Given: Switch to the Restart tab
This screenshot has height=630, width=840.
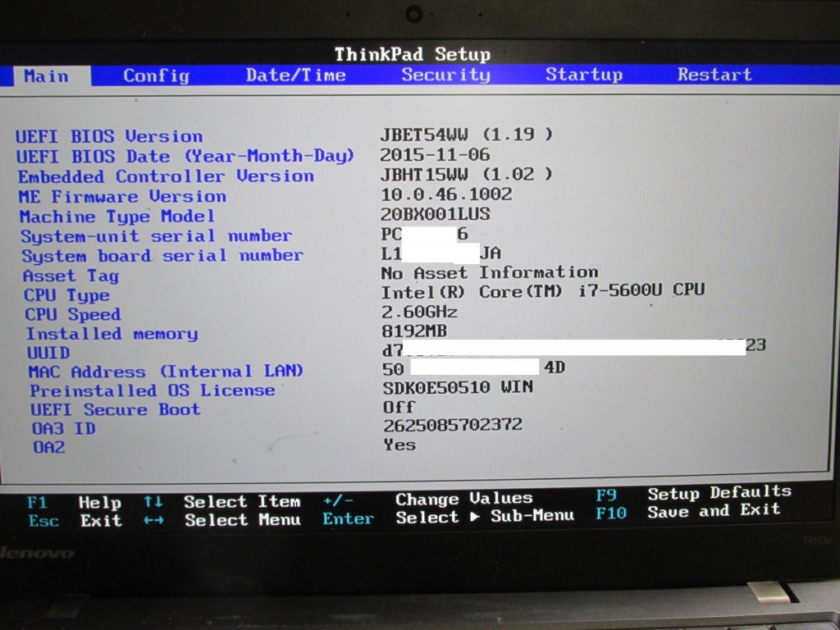Looking at the screenshot, I should click(714, 74).
